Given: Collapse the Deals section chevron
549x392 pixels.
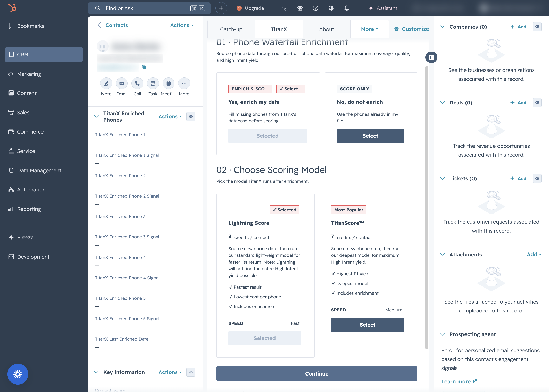Looking at the screenshot, I should coord(442,103).
